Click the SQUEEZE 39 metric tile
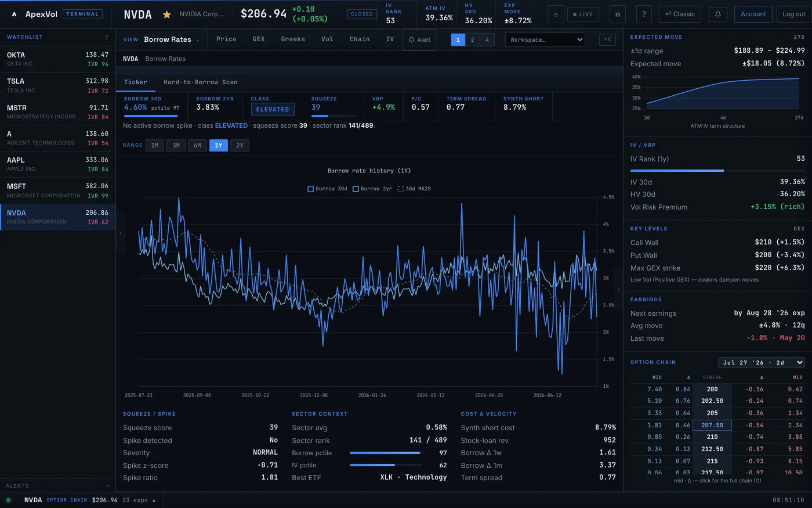812x508 pixels. [333, 107]
